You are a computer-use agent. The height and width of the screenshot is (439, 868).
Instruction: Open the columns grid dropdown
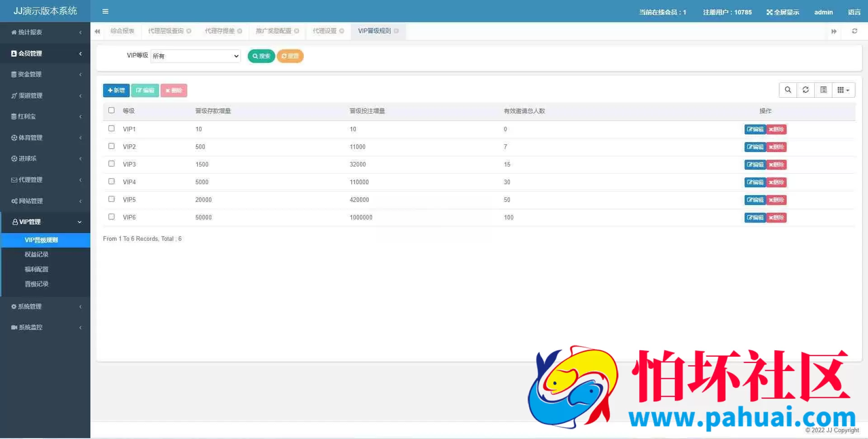[844, 90]
